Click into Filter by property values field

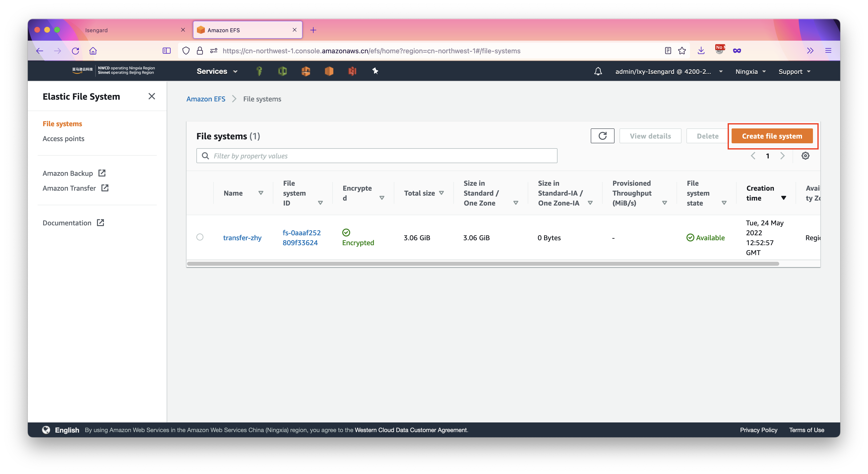(377, 156)
